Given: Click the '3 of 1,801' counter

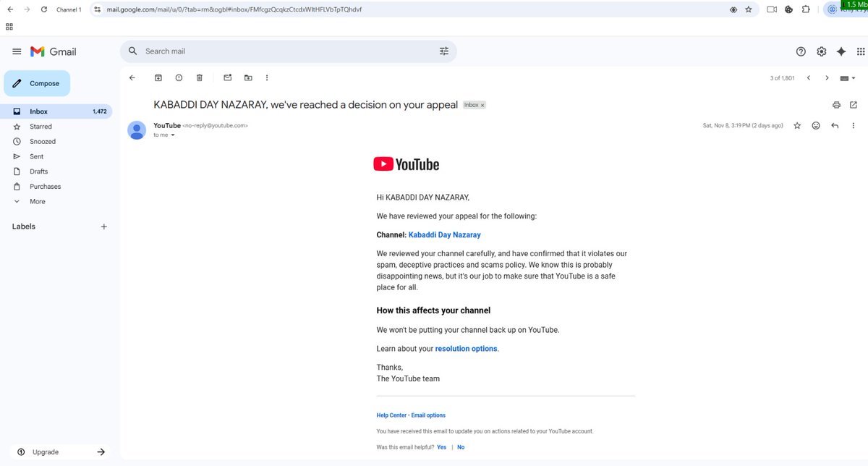Looking at the screenshot, I should 782,77.
